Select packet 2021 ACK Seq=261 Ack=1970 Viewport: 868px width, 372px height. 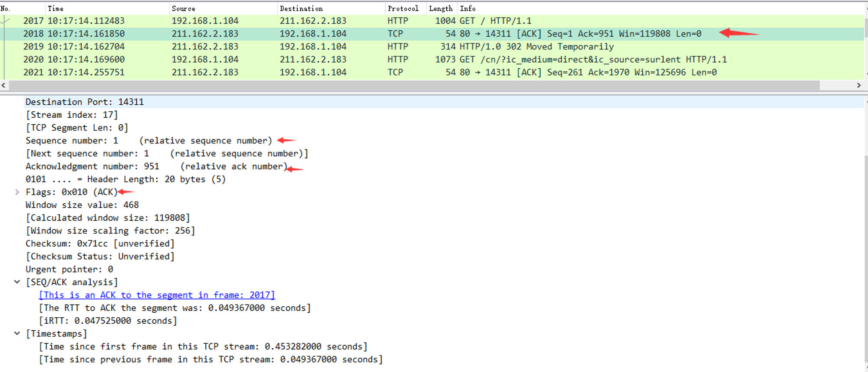[432, 72]
